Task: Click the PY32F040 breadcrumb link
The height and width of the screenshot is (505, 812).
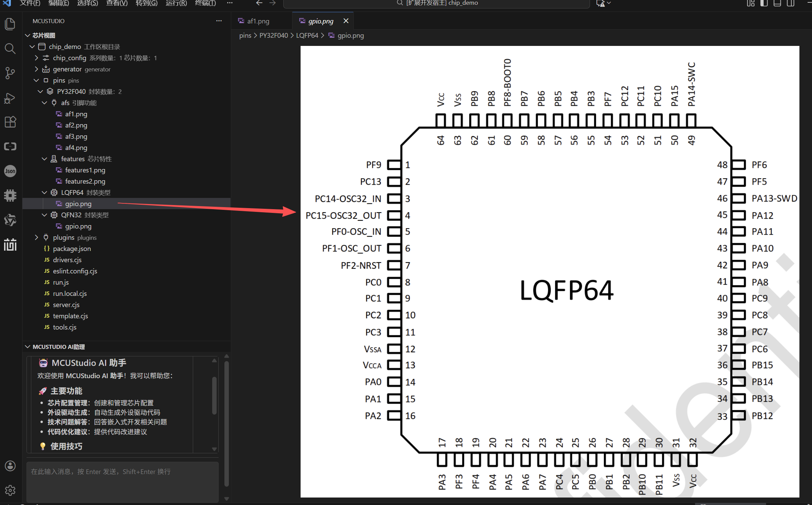Action: (x=273, y=35)
